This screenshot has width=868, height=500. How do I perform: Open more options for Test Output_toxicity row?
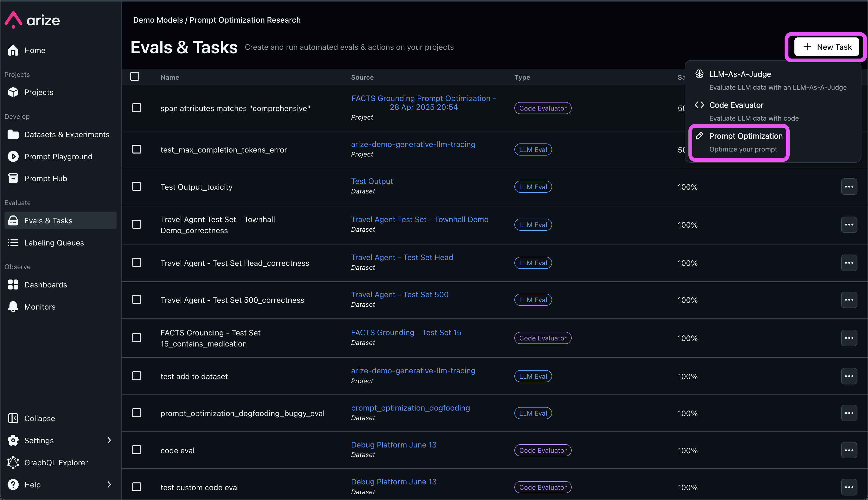(x=849, y=186)
